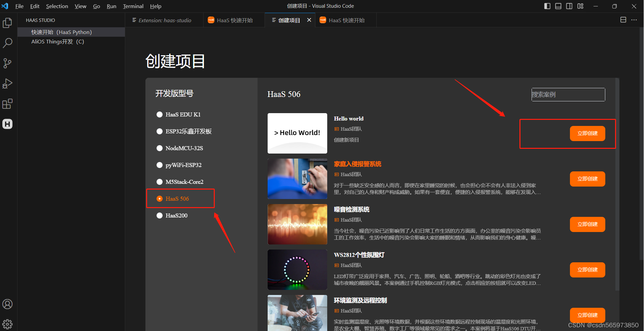Open the Search view in activity bar

(7, 43)
